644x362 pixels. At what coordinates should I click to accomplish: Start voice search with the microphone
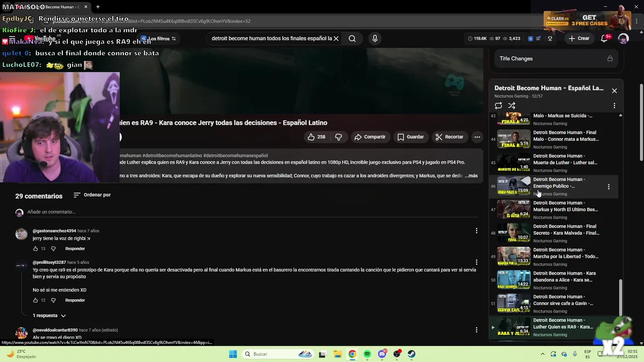(x=374, y=38)
